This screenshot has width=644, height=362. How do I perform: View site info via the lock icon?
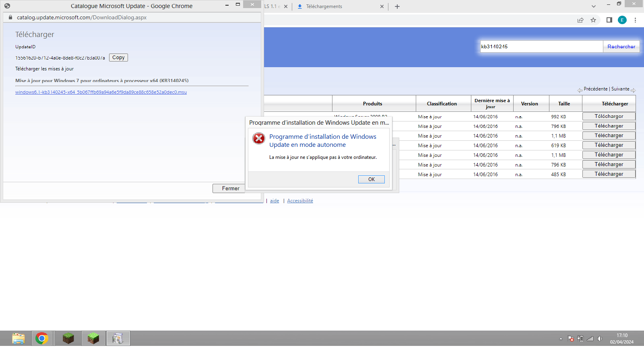[x=10, y=17]
